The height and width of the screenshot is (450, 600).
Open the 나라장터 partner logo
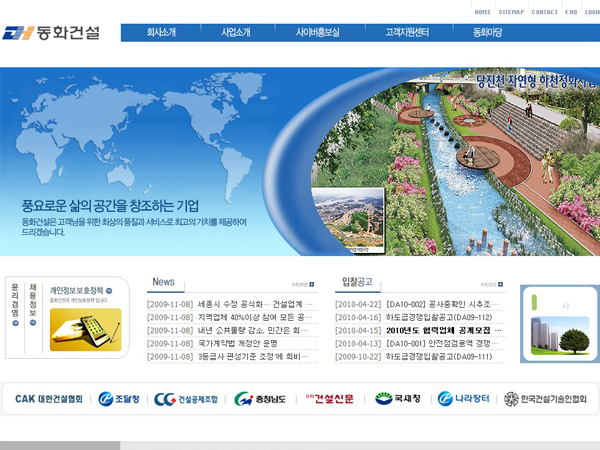(x=464, y=399)
